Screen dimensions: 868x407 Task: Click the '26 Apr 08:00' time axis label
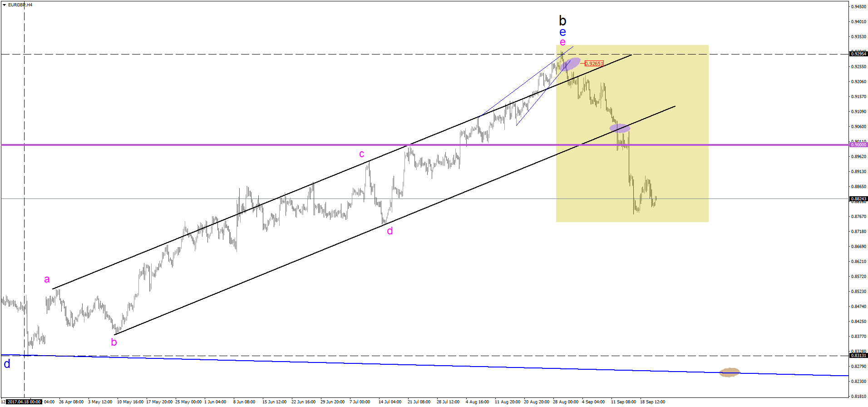click(71, 402)
